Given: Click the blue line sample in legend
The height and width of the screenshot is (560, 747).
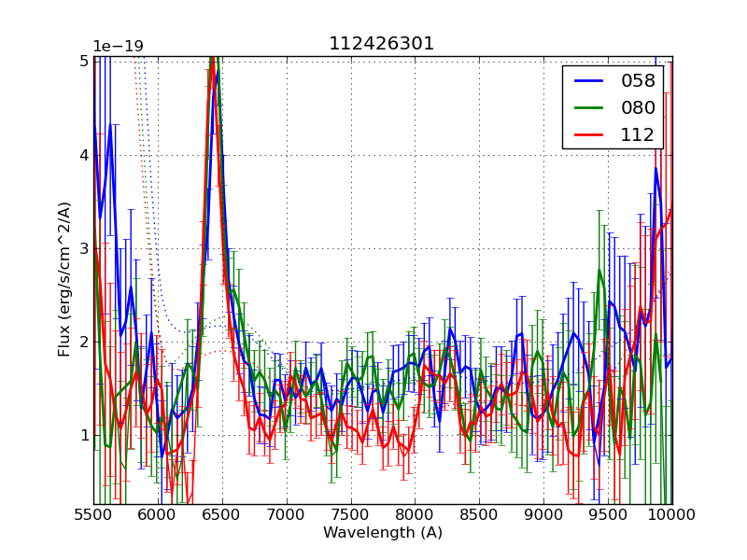Looking at the screenshot, I should click(x=588, y=81).
